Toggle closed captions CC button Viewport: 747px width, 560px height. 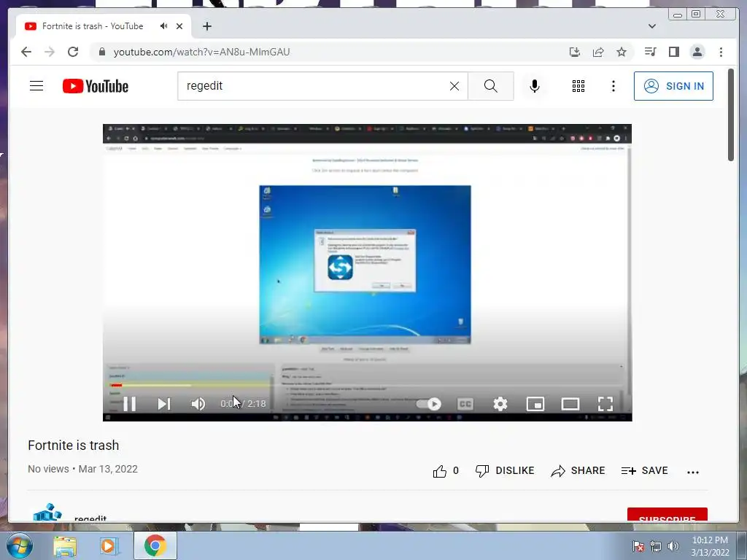(465, 404)
